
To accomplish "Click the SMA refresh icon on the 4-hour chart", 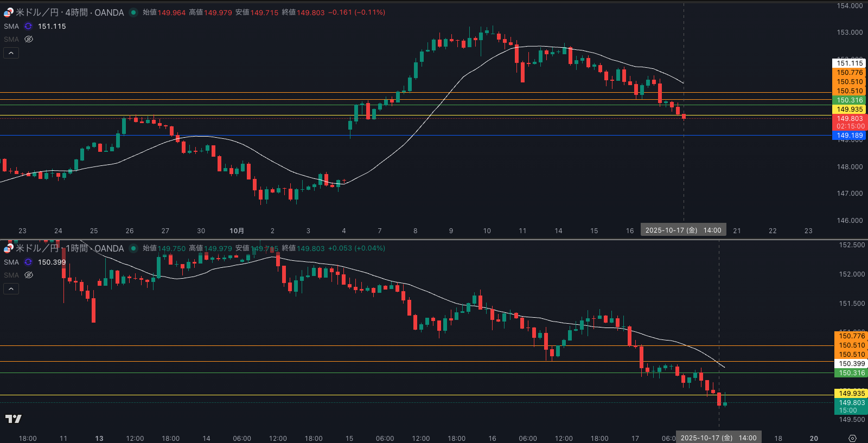I will [28, 26].
